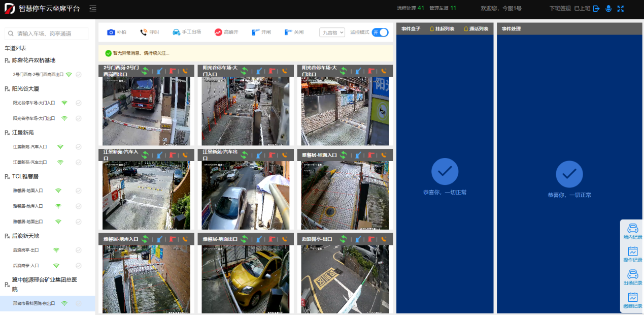The width and height of the screenshot is (644, 315).
Task: Click the 呼叫 phone call icon
Action: coord(144,33)
